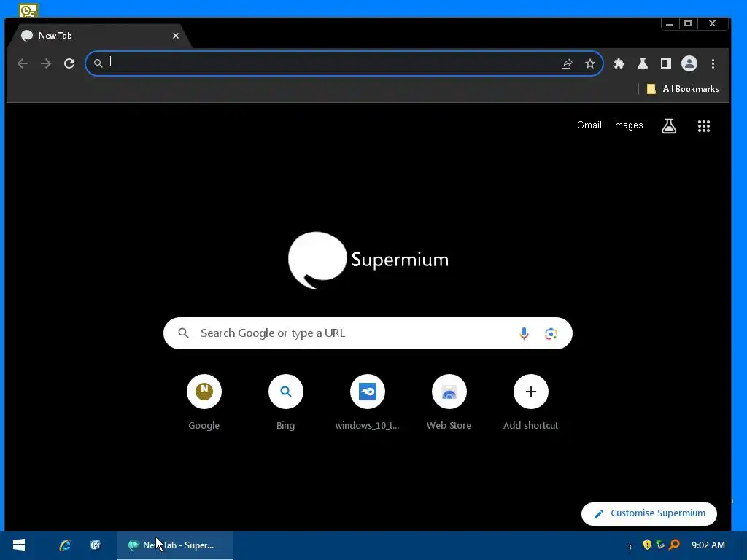This screenshot has width=747, height=560.
Task: Open the Extensions puzzle-piece menu
Action: [x=619, y=64]
